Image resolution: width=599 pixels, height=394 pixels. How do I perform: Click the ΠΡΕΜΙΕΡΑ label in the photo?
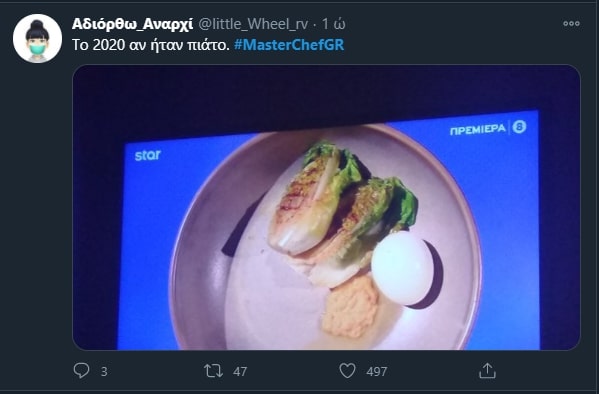[x=478, y=130]
